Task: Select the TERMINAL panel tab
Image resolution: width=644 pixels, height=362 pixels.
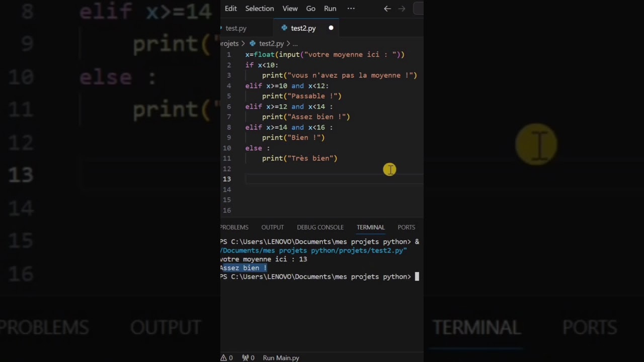Action: [x=371, y=227]
